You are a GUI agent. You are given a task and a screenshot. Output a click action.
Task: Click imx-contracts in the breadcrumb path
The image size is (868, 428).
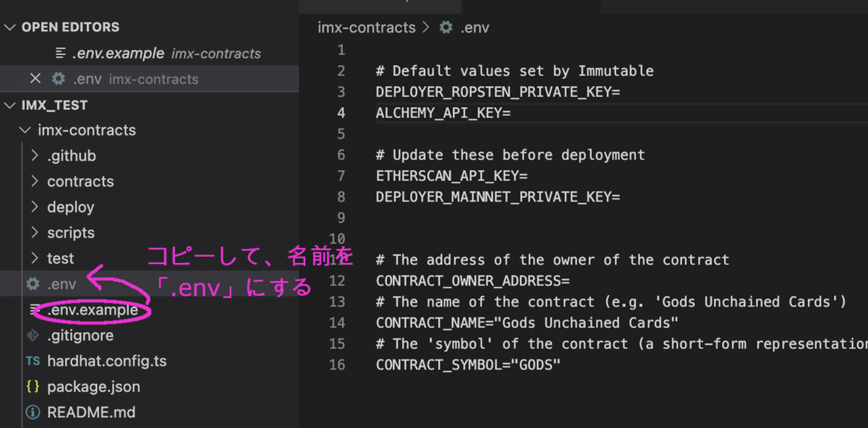click(x=366, y=27)
